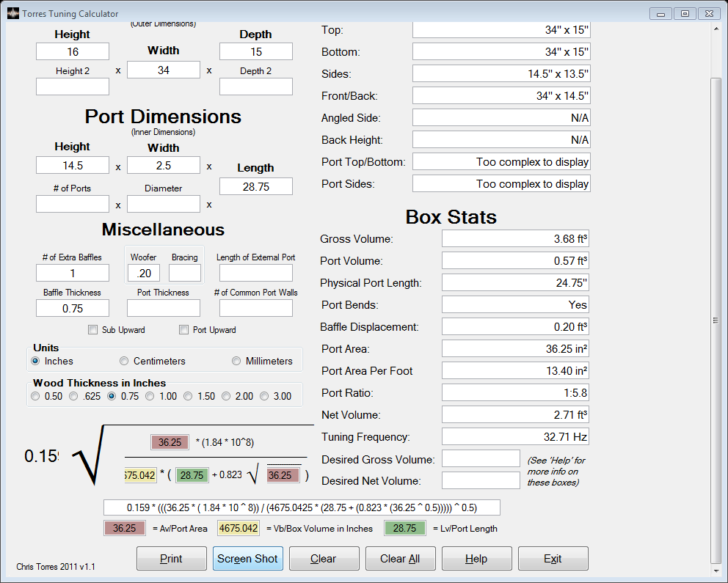Image resolution: width=728 pixels, height=583 pixels.
Task: Open Help from the bottom button row
Action: 477,558
